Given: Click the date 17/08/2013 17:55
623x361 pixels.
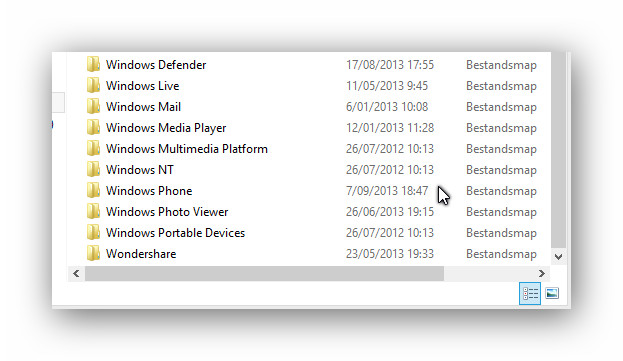Looking at the screenshot, I should [390, 65].
